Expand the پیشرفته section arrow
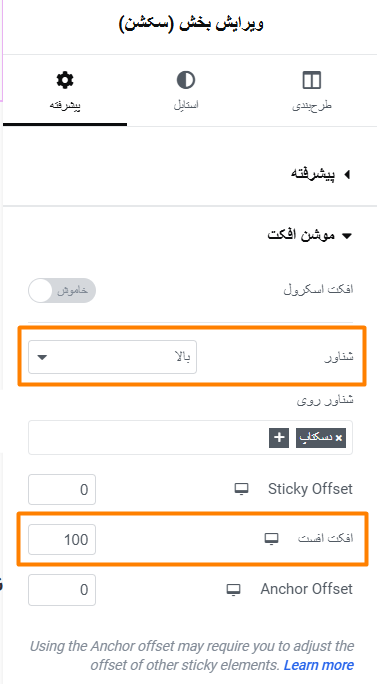Viewport: 377px width, 684px height. coord(347,174)
